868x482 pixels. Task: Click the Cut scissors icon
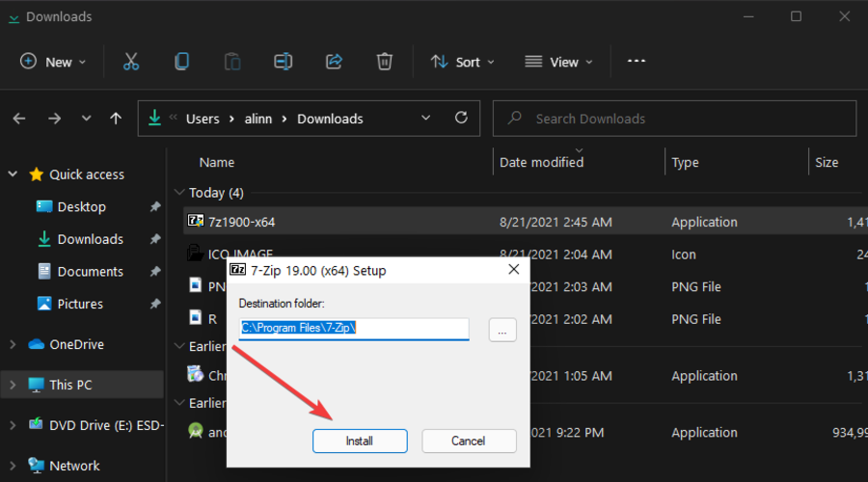click(x=131, y=62)
